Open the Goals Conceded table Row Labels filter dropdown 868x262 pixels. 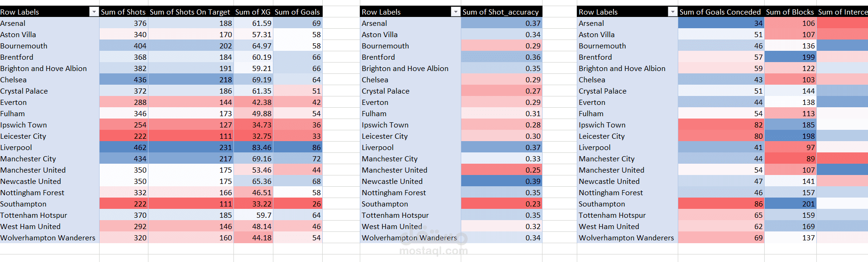673,12
